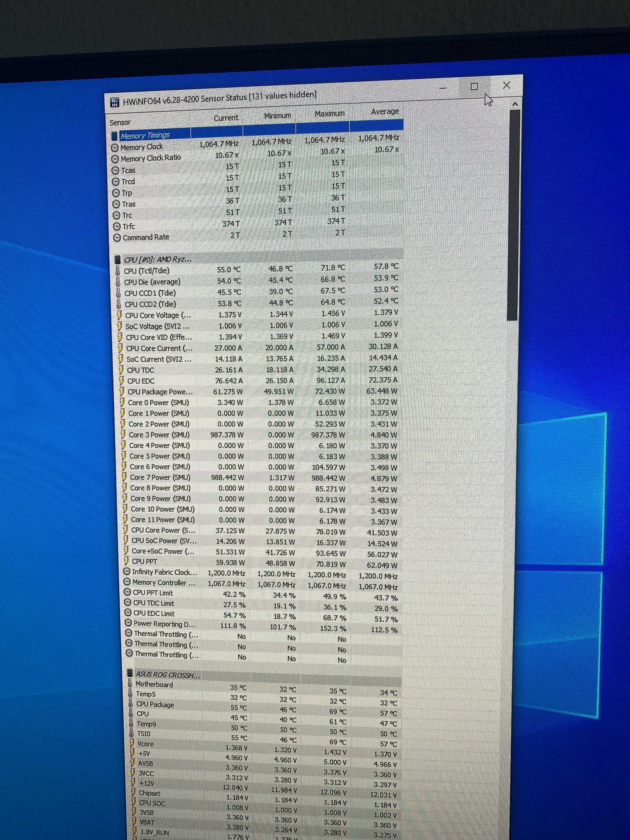Click the Current column header
Screen dimensions: 630x840
click(x=226, y=118)
